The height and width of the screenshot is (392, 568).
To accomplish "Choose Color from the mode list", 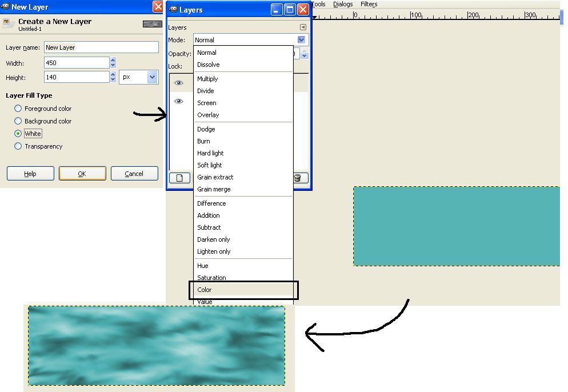I will 205,290.
